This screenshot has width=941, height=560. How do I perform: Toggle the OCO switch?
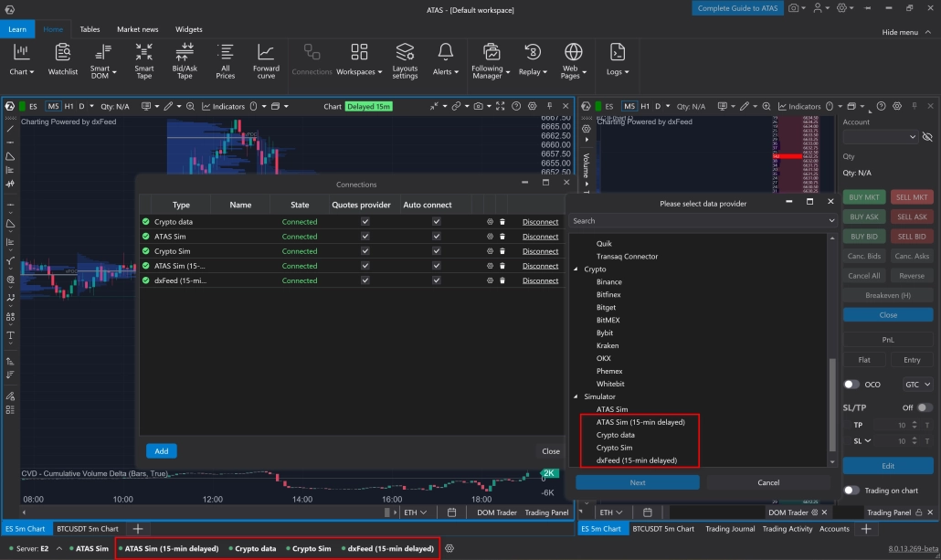851,385
